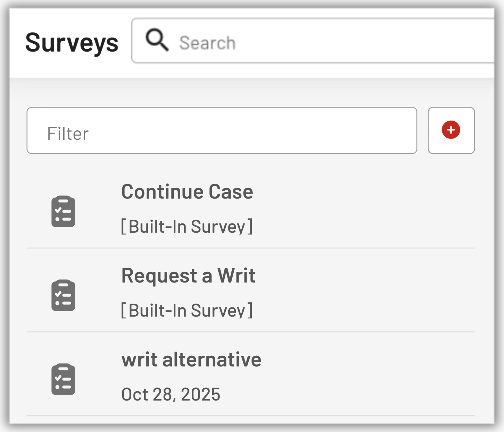
Task: Click Built-In Survey label under Continue Case
Action: (x=187, y=226)
